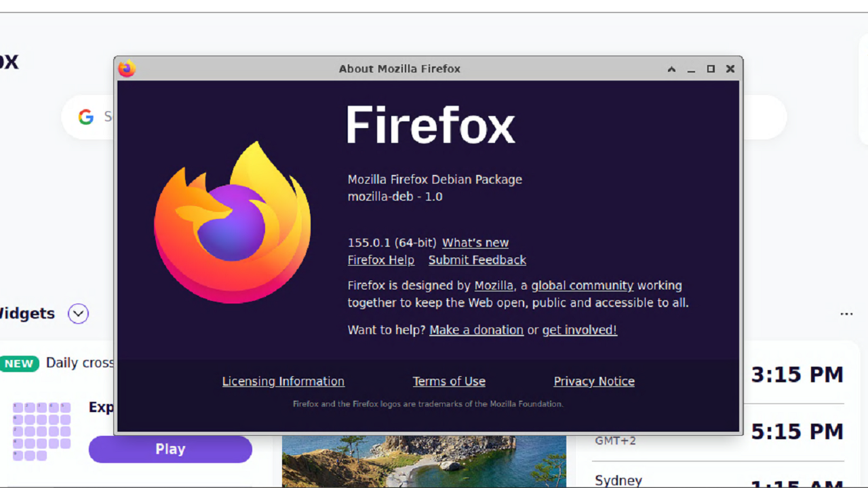Viewport: 868px width, 488px height.
Task: Select the version text "155.0.1 (64-bit)"
Action: [x=392, y=243]
